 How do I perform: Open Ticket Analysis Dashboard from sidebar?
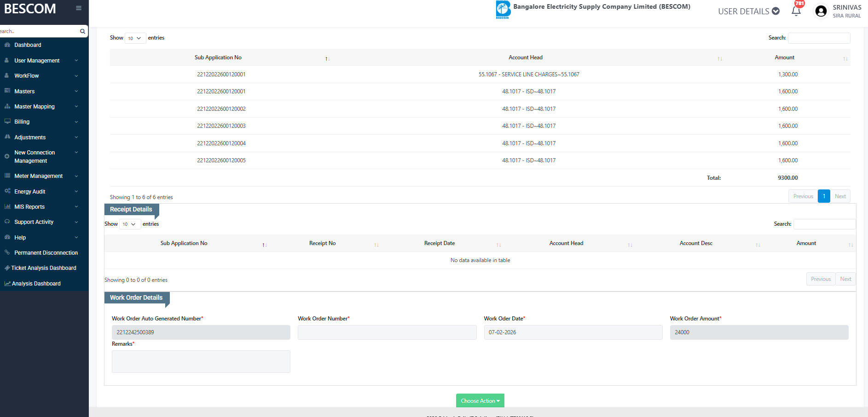pos(44,268)
